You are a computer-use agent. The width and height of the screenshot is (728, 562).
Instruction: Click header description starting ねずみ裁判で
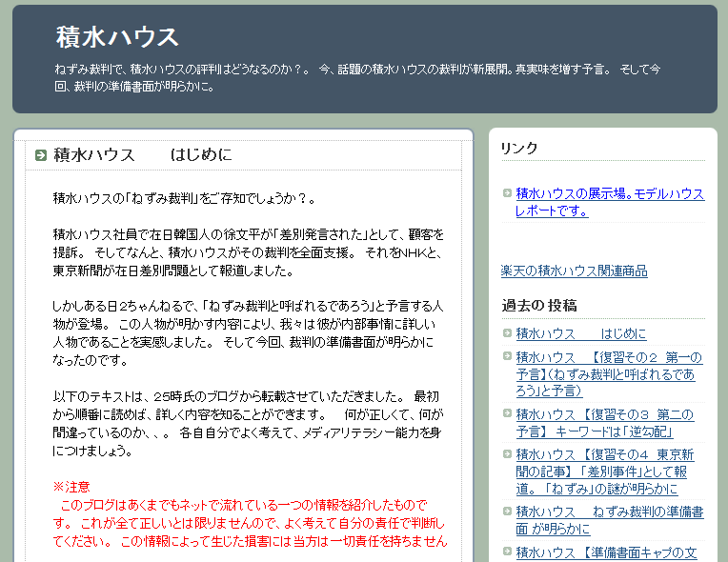[x=357, y=77]
